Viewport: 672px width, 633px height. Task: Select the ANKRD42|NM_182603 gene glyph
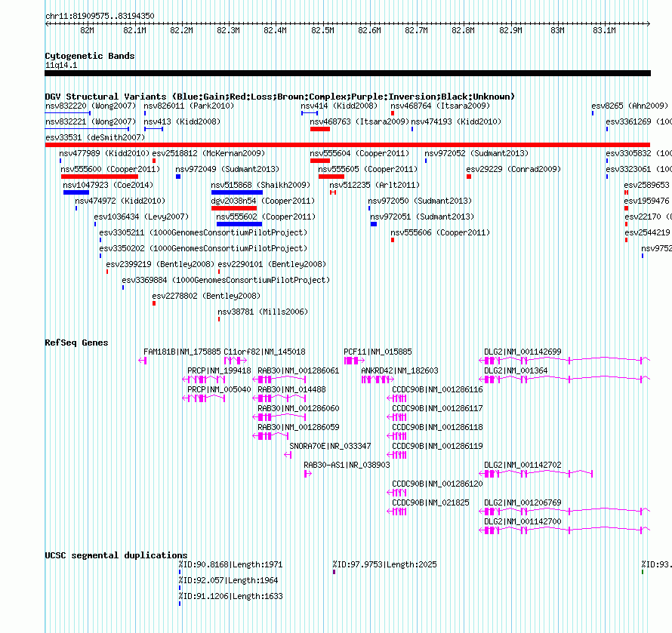pyautogui.click(x=378, y=379)
